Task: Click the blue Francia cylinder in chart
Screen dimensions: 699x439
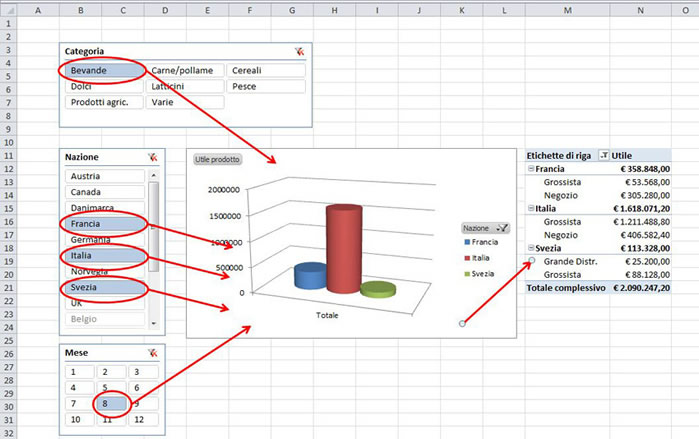Action: [x=309, y=275]
